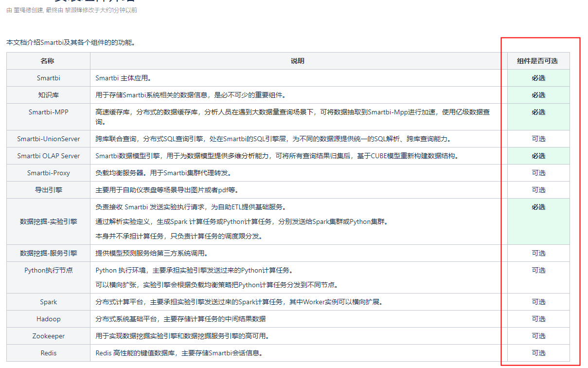Select the 'Smartbi' name cell

48,78
